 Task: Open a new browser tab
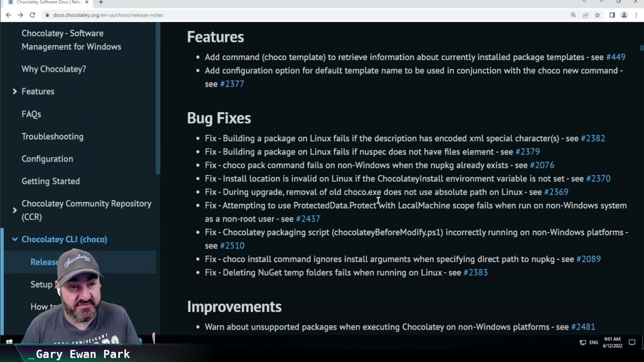[101, 3]
